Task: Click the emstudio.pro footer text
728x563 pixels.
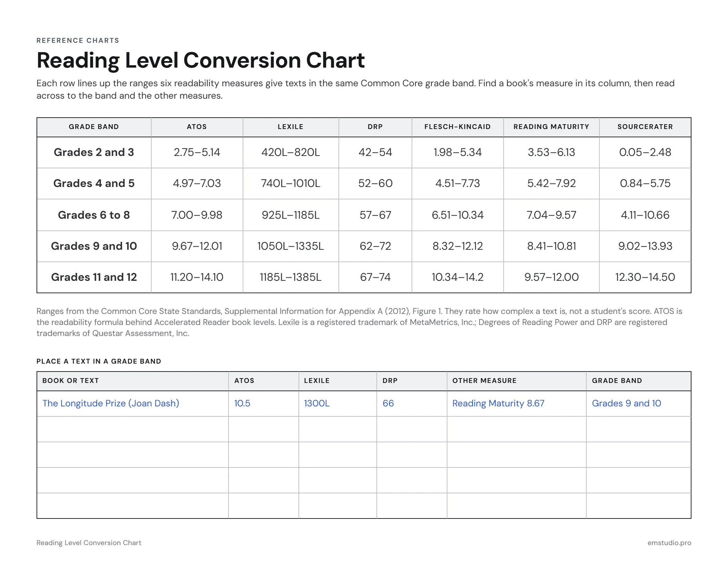Action: point(669,543)
